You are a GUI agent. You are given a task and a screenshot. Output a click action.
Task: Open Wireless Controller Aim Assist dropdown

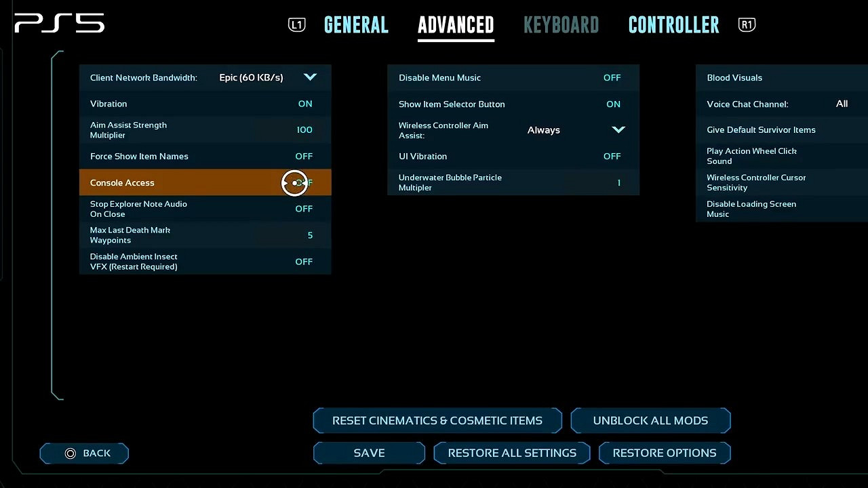click(x=618, y=129)
